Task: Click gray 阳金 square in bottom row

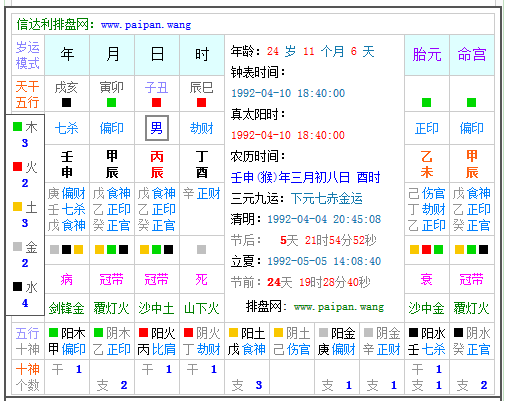Action: pos(323,332)
